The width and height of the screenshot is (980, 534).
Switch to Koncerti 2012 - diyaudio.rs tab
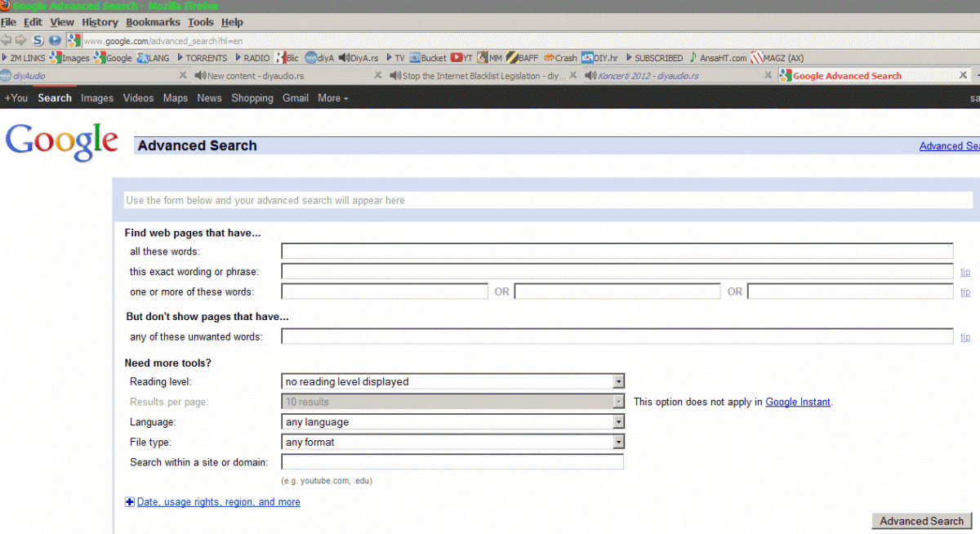[x=679, y=76]
